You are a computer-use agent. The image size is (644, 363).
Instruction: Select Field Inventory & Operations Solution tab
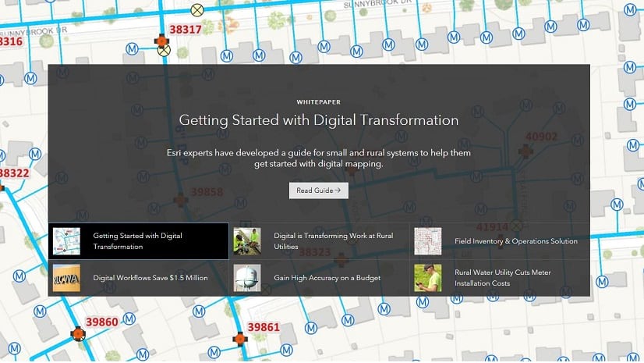tap(500, 241)
